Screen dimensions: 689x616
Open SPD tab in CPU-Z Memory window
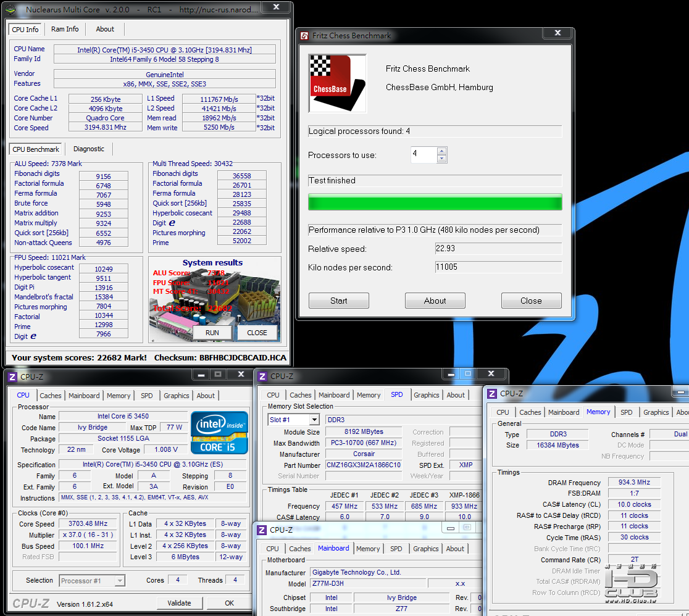point(626,412)
